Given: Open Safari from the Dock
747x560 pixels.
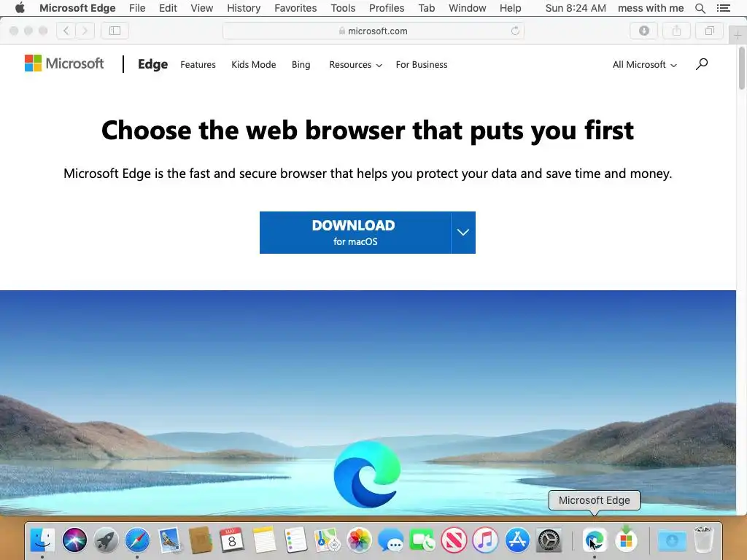Looking at the screenshot, I should click(x=137, y=540).
